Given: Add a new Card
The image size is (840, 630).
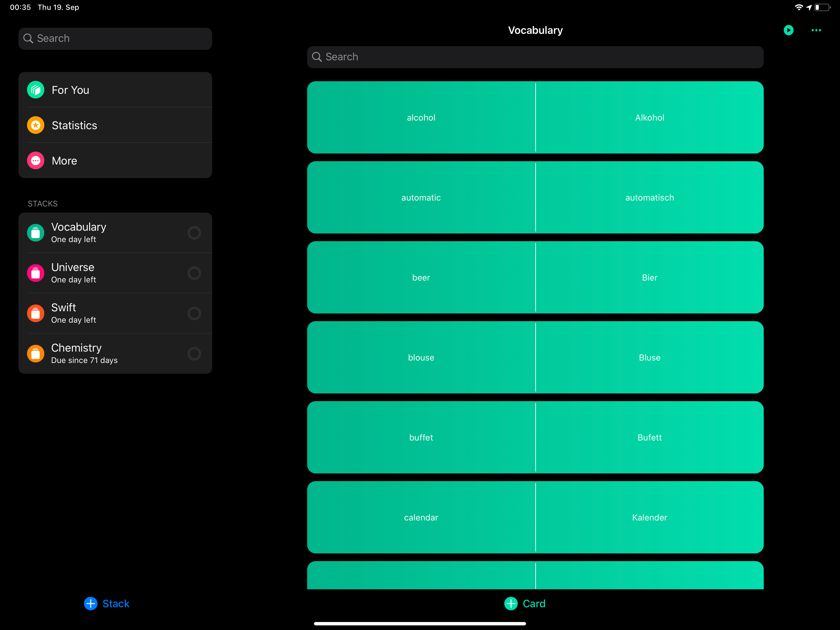Looking at the screenshot, I should click(525, 604).
